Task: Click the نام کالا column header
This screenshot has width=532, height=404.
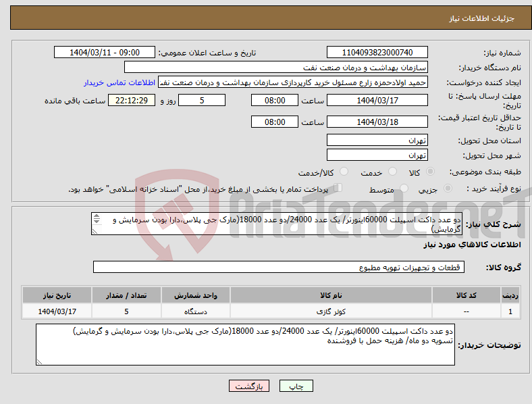Action: click(x=331, y=295)
